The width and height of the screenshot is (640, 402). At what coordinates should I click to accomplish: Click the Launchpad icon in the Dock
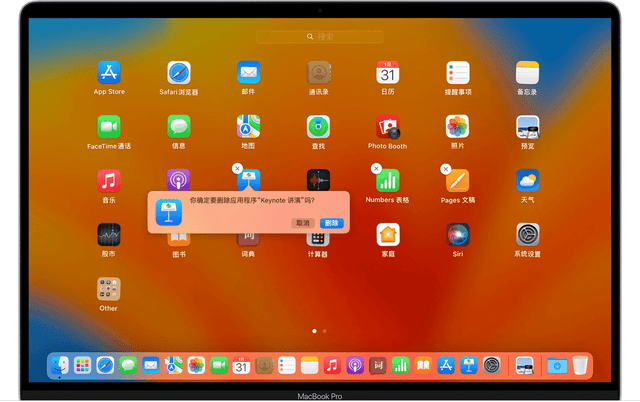point(82,365)
